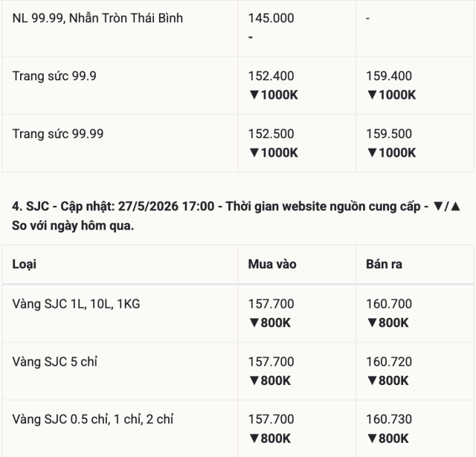Select the Vàng SJC 1L, 10L, 1KG row label

[x=76, y=304]
